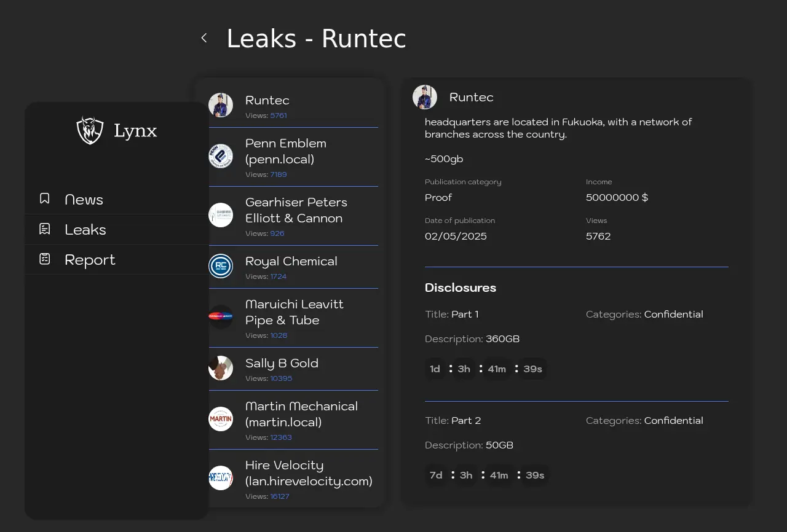Open Maruichi Leavitt Pipe & Tube leak

tap(294, 313)
